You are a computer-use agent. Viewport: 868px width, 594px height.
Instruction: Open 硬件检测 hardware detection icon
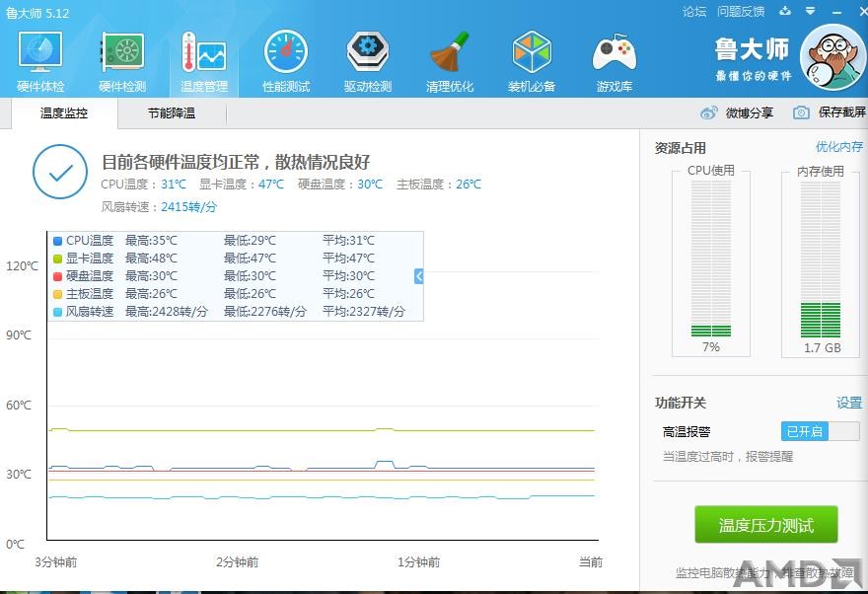[x=122, y=51]
